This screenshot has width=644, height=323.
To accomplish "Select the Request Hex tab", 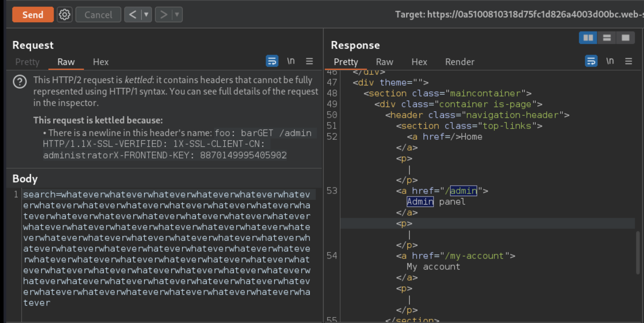I will 101,62.
